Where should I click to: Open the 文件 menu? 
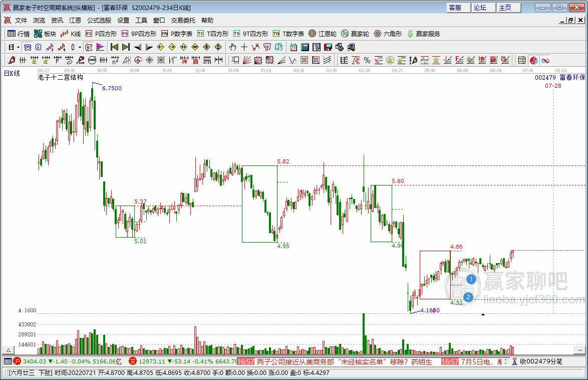tap(21, 20)
